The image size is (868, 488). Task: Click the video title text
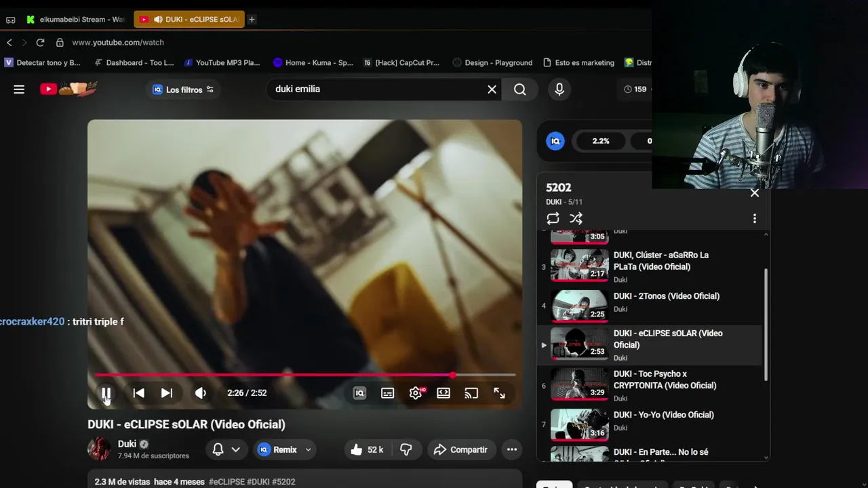point(186,424)
